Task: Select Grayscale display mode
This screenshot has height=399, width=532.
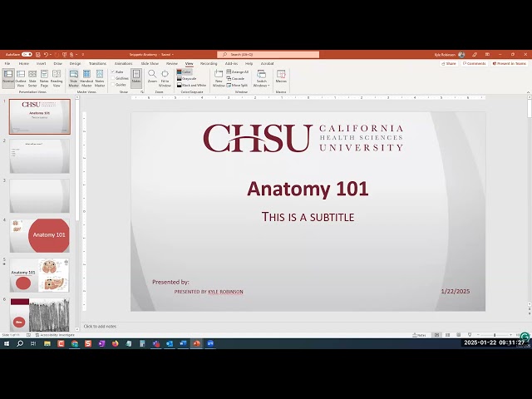Action: tap(187, 78)
